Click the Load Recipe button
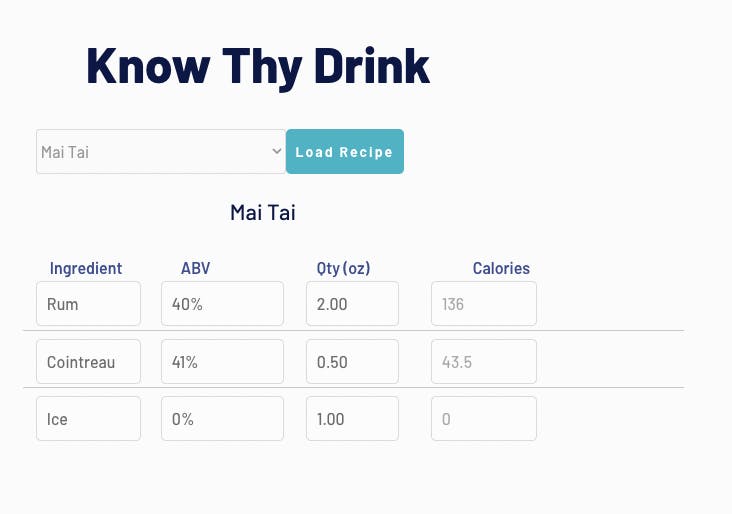Screen dimensions: 732x514 (345, 152)
